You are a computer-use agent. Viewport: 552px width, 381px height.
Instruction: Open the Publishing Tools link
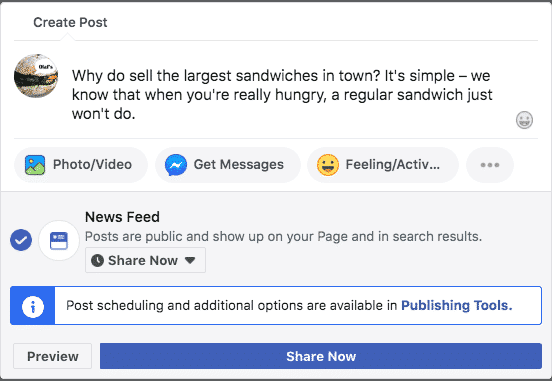coord(457,305)
